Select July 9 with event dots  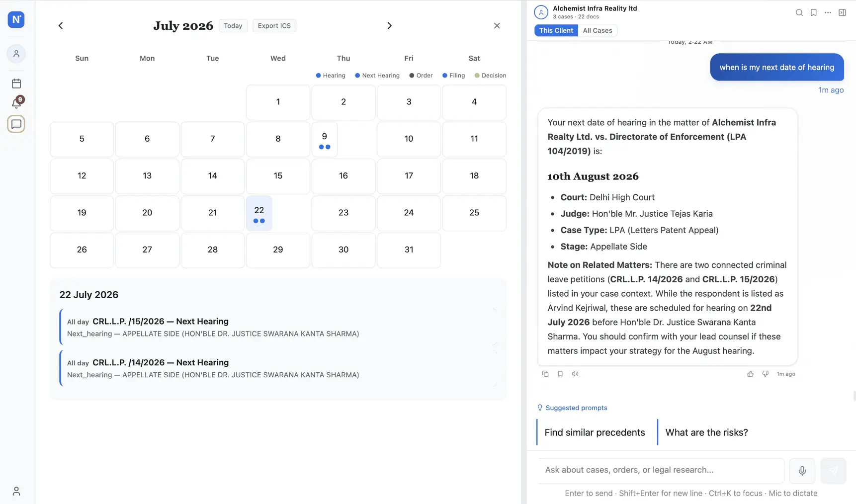(325, 139)
